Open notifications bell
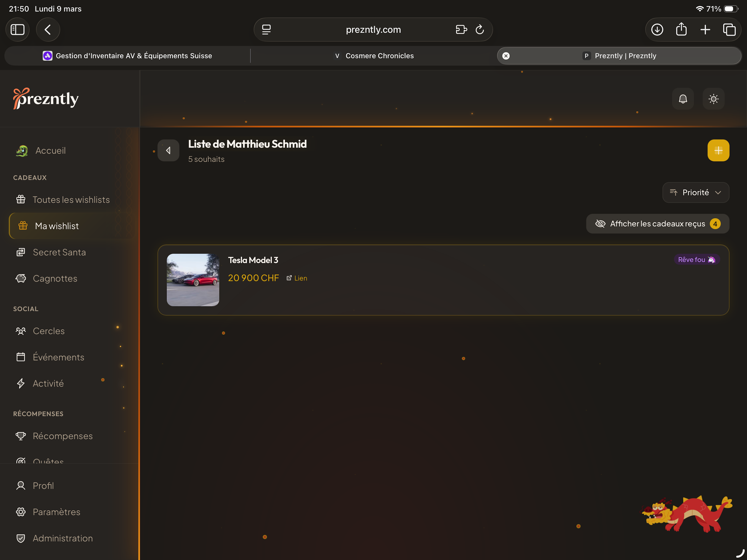The width and height of the screenshot is (747, 560). coord(683,99)
